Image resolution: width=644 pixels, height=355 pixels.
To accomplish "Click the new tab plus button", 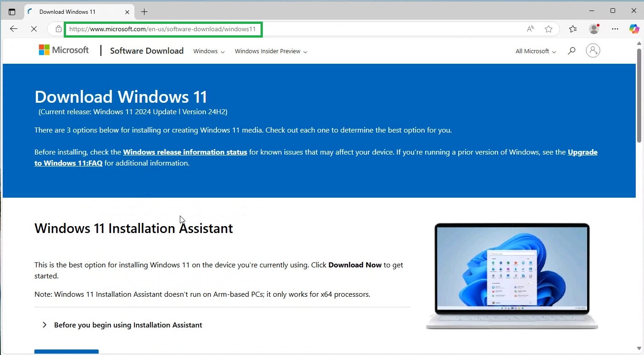I will (x=144, y=11).
